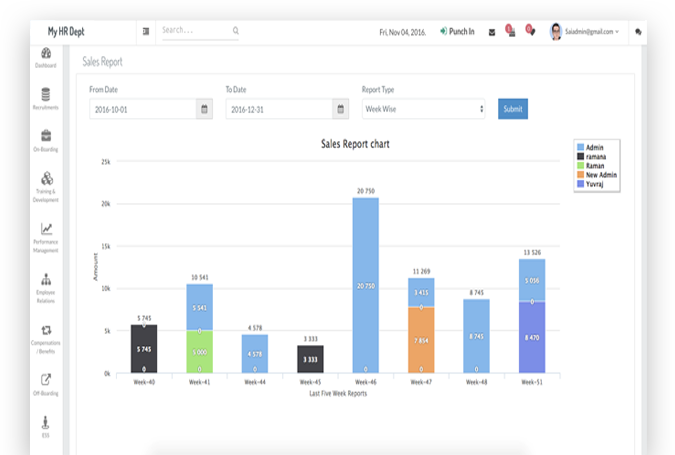Expand the Saiadmin@gmail.com account menu

[591, 32]
